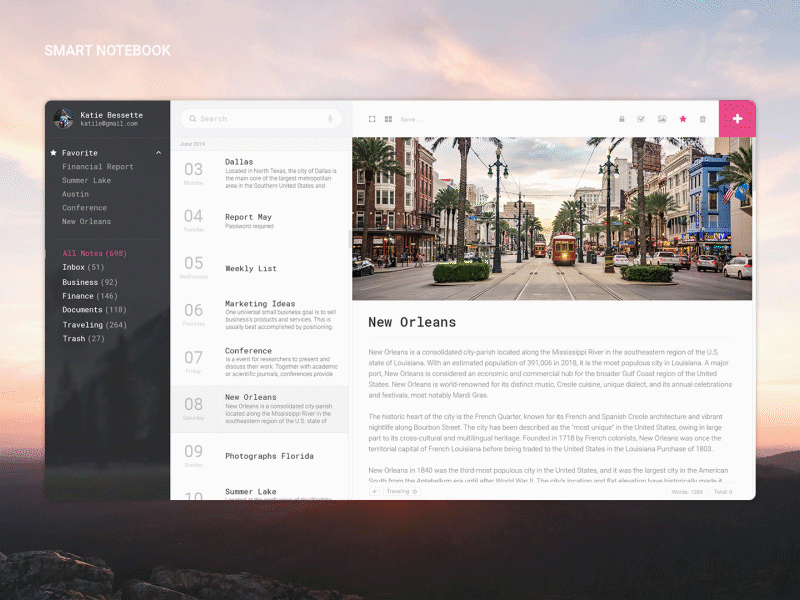Open the Trash (27) folder
This screenshot has width=800, height=600.
(83, 338)
